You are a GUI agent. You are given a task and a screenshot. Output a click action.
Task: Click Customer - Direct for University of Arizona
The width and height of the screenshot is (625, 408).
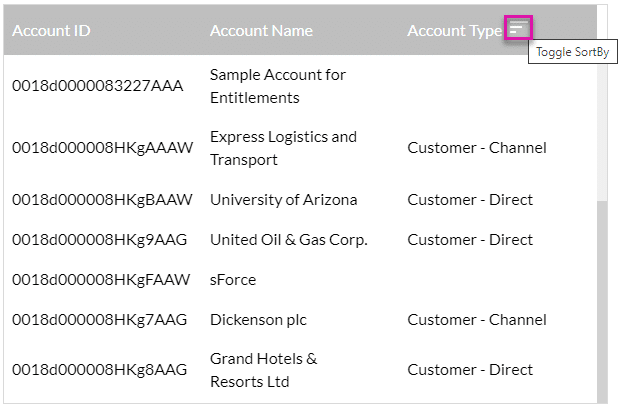tap(470, 200)
